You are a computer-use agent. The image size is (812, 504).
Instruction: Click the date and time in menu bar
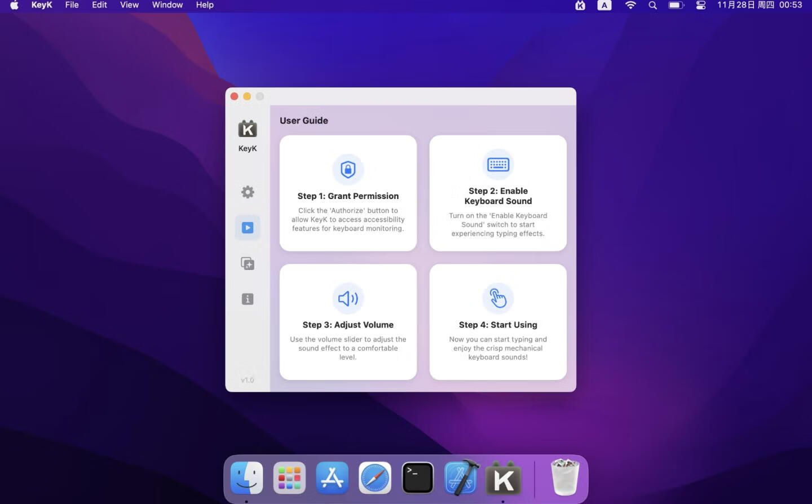760,5
